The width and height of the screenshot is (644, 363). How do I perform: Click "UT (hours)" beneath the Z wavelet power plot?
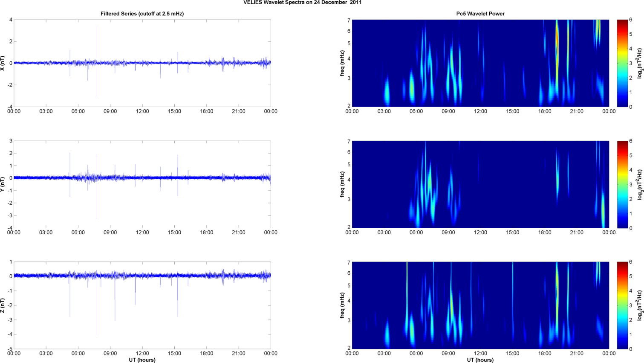[480, 360]
